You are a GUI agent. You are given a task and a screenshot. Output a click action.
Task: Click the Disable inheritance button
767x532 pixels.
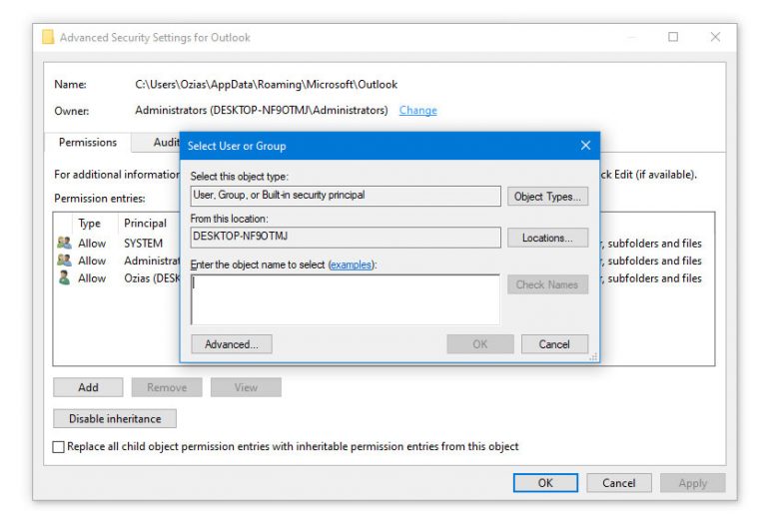click(115, 419)
